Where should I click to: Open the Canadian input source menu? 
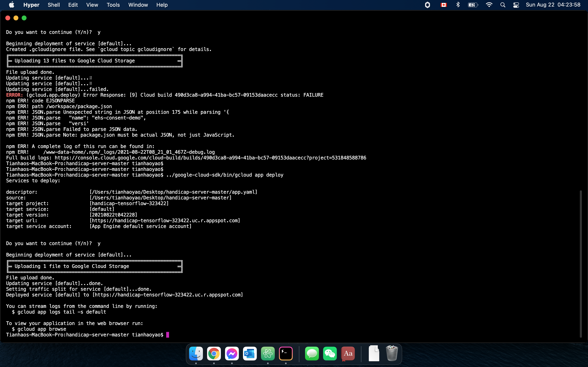[444, 5]
